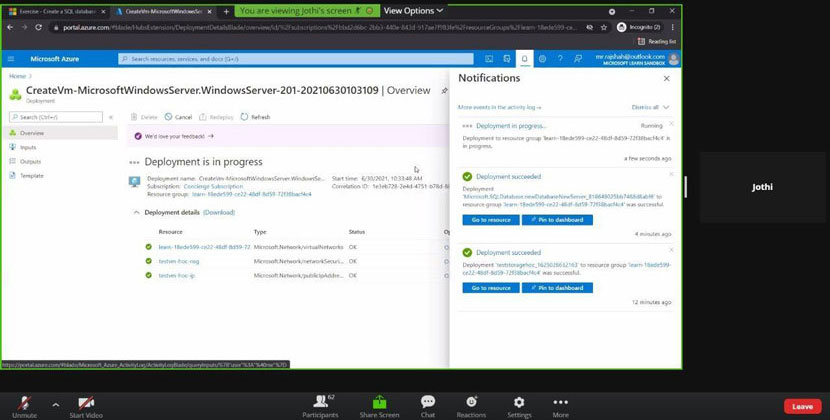Viewport: 830px width, 420px height.
Task: Pin SQL database deployment to dashboard
Action: [x=557, y=220]
